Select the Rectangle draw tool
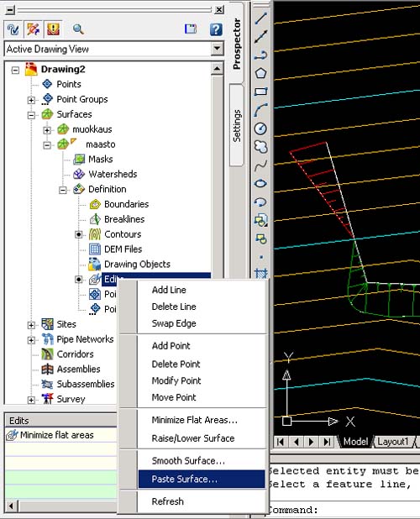Screen dimensions: 420x519 click(260, 92)
